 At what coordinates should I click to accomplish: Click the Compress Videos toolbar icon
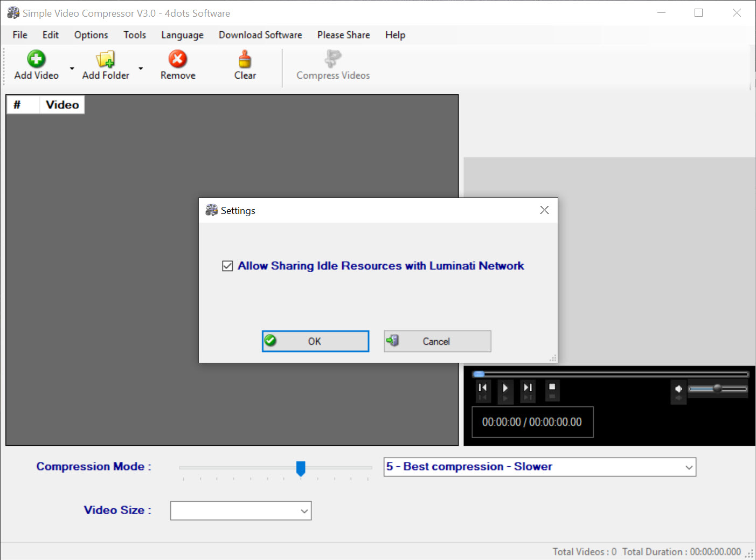333,59
